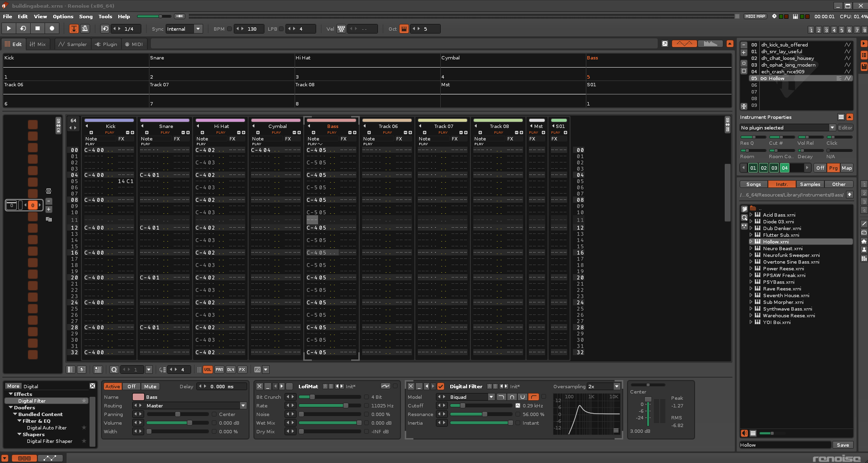868x463 pixels.
Task: Set the Bass track state to Mute
Action: pos(150,386)
